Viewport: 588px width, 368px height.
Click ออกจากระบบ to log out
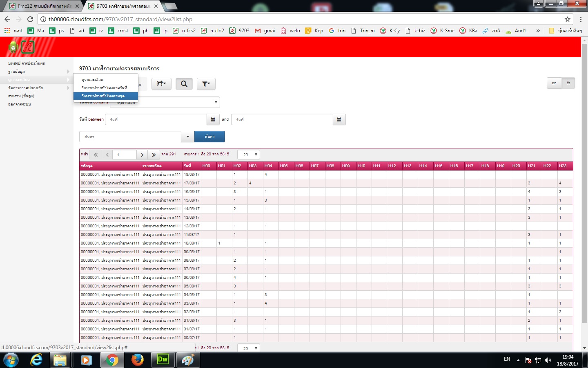click(x=19, y=104)
